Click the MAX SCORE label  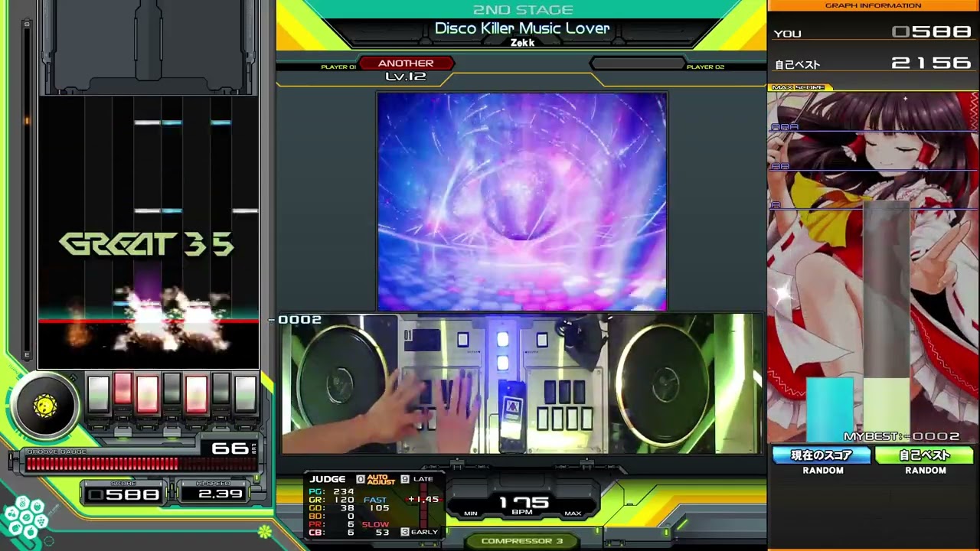[799, 88]
